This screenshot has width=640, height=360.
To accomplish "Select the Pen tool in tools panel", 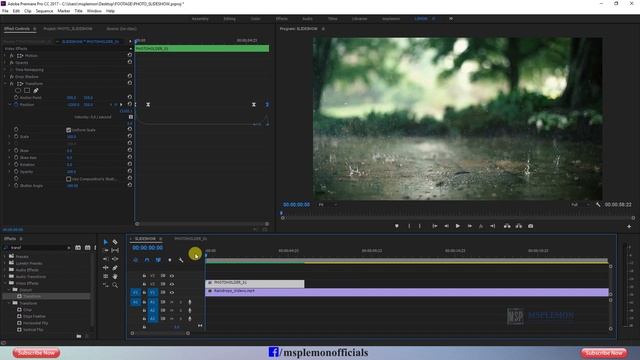I will click(115, 268).
